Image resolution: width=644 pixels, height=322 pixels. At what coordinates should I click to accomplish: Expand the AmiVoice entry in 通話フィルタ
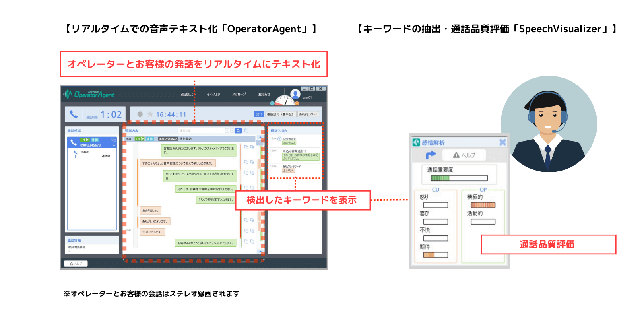coord(279,139)
